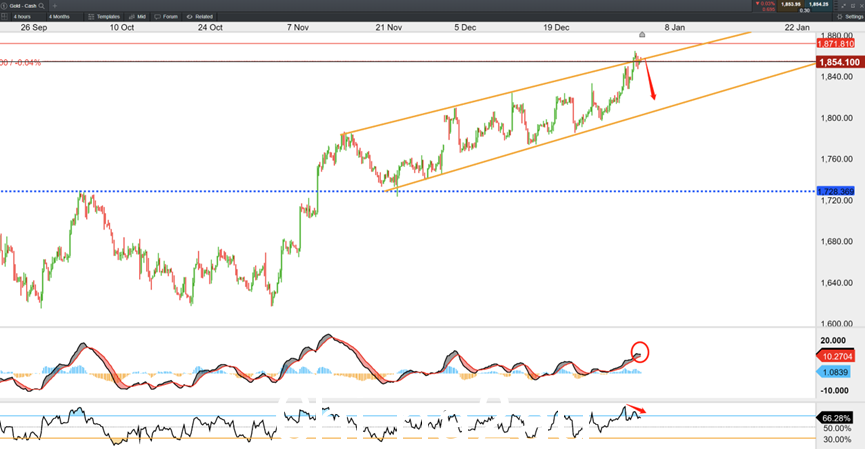
Task: Click the search magnifier beside Gold - Cash
Action: [41, 6]
